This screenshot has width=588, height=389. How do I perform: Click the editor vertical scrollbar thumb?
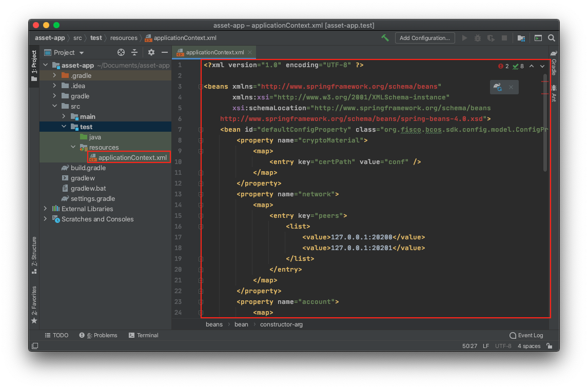[x=545, y=123]
